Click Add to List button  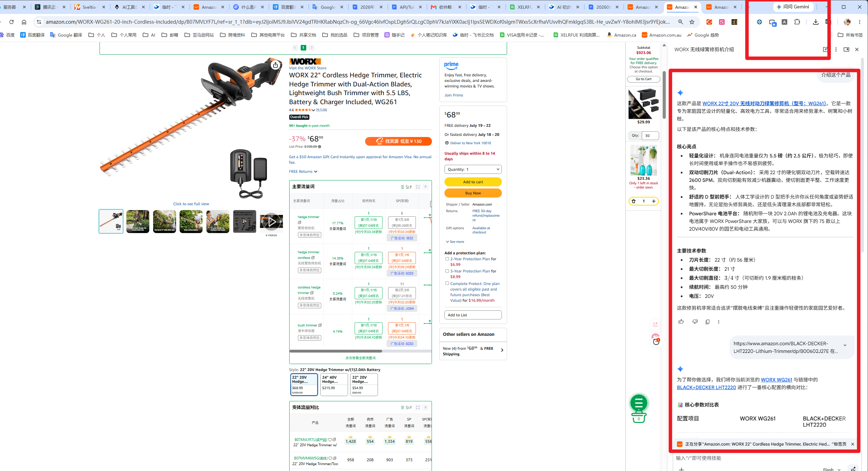click(x=473, y=315)
